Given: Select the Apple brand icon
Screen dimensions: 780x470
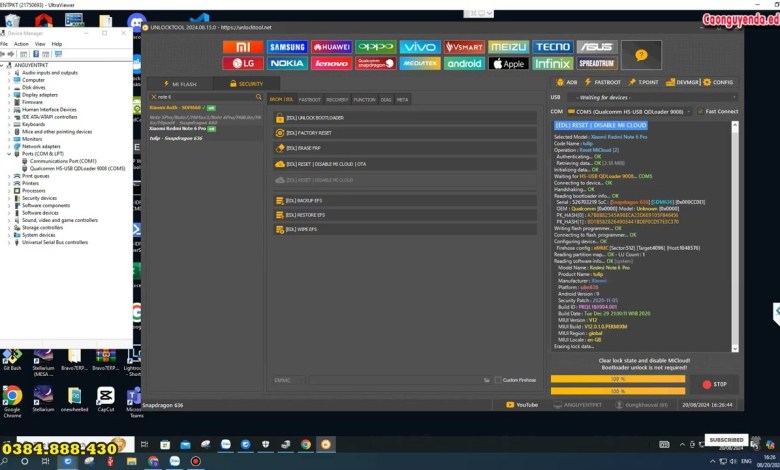Looking at the screenshot, I should [x=508, y=63].
